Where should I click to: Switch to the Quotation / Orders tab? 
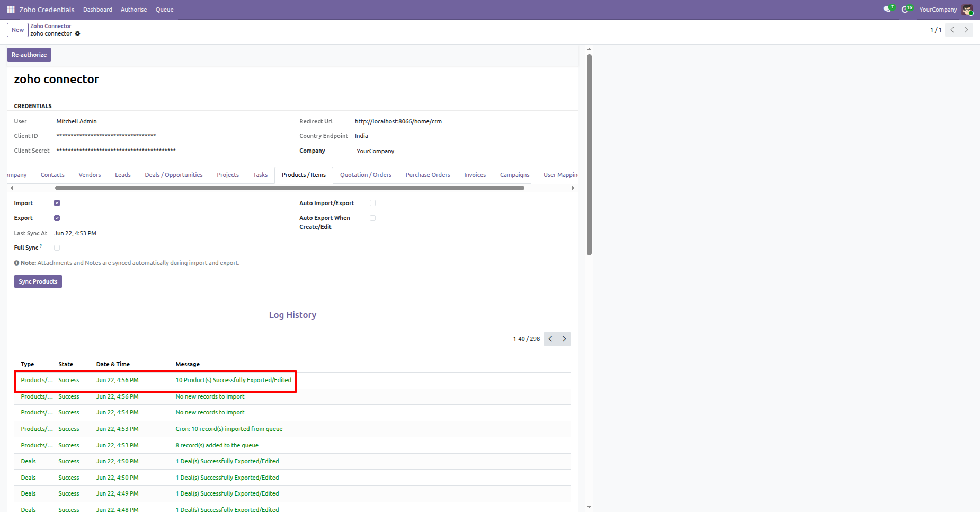tap(366, 175)
